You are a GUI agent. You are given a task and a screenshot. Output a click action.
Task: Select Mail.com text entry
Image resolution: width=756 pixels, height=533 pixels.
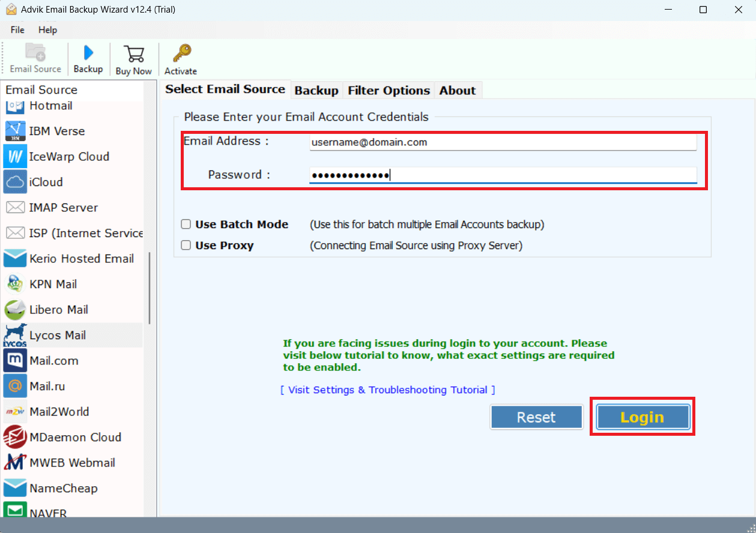[54, 361]
